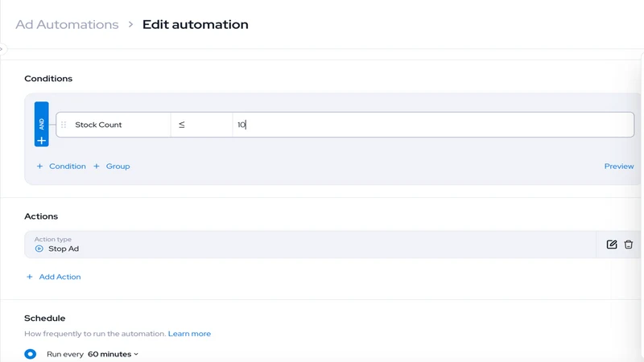Screen dimensions: 644x362
Task: Add a new condition Group
Action: click(112, 167)
